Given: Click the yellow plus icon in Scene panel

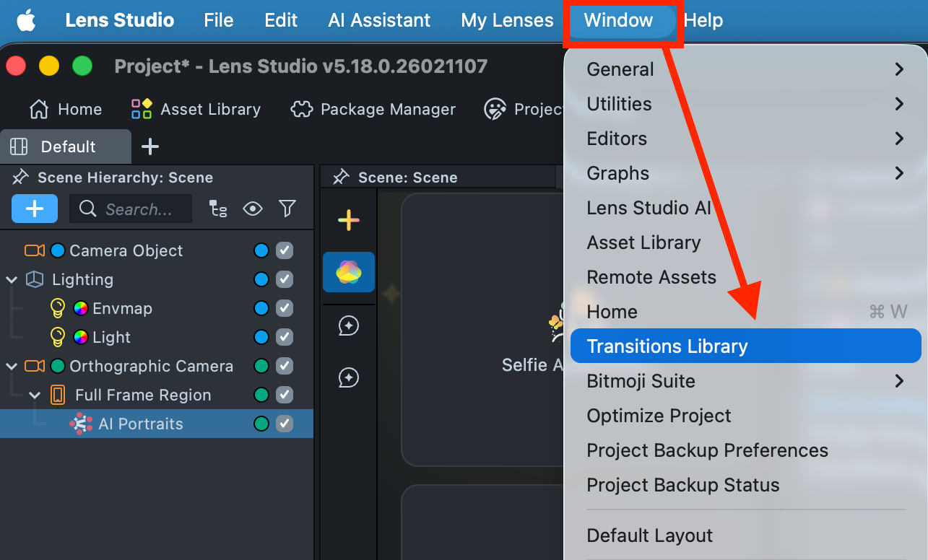Looking at the screenshot, I should click(349, 220).
